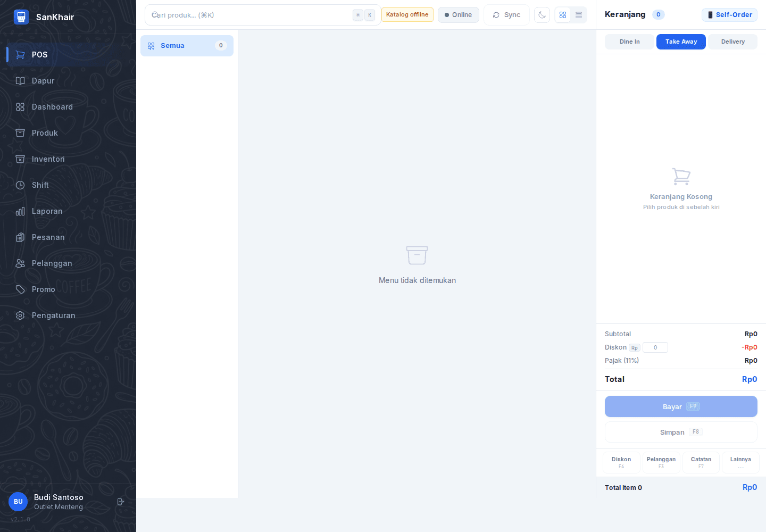Open the POS page in sidebar

(x=68, y=55)
